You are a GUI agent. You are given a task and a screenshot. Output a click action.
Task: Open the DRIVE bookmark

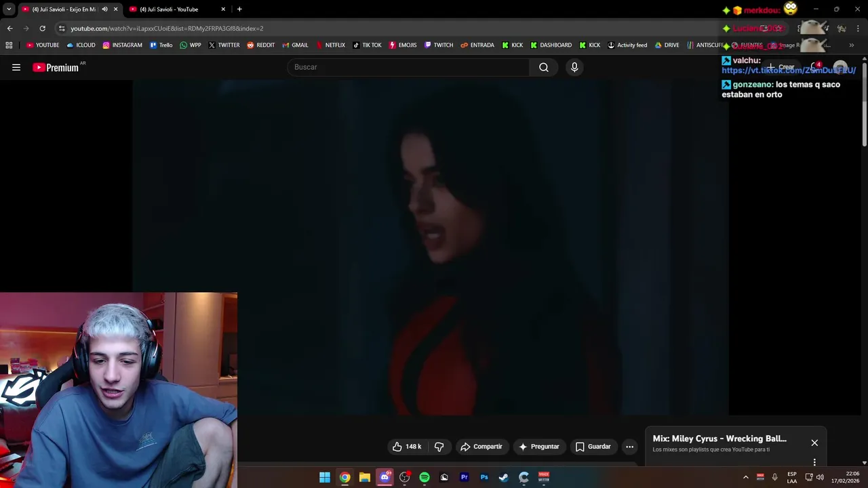click(x=667, y=45)
